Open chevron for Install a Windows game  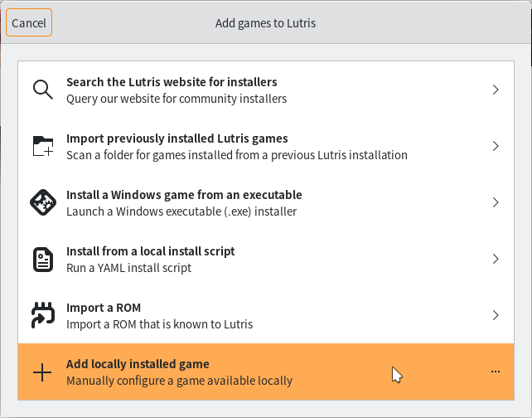(496, 202)
